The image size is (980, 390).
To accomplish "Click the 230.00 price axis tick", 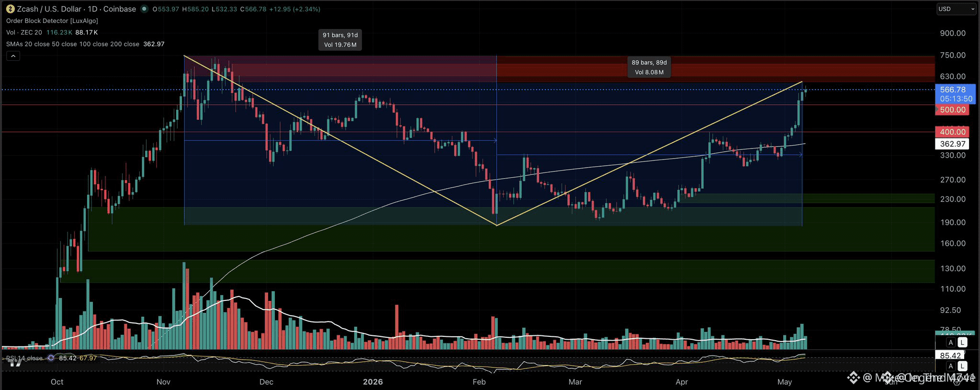I will pyautogui.click(x=953, y=199).
